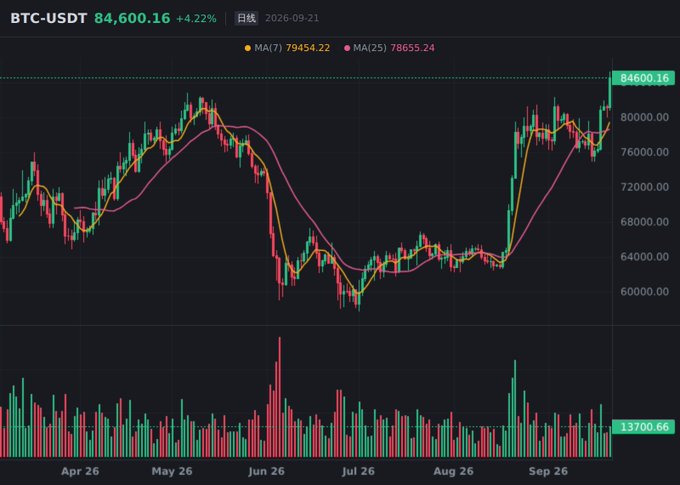Click the MA(7) value 79454.22
680x485 pixels.
coord(308,48)
